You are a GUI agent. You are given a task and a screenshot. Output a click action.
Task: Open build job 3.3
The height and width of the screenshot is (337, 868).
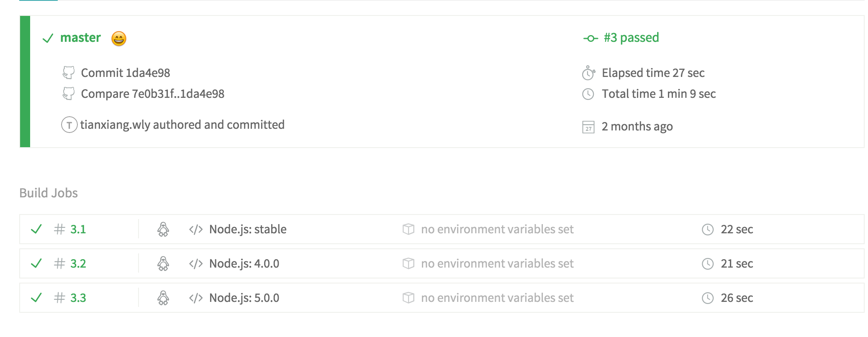pyautogui.click(x=78, y=298)
